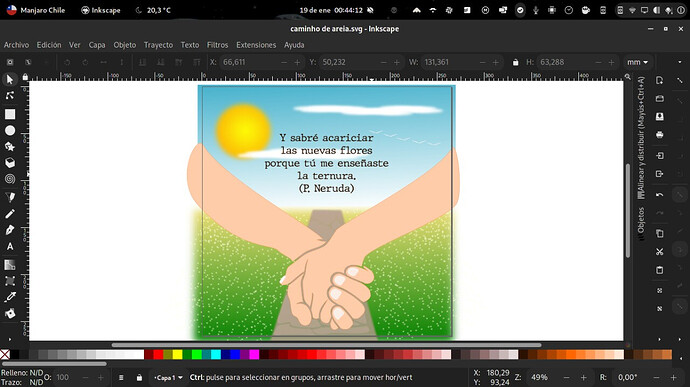This screenshot has width=690, height=387.
Task: Open the mm units dropdown
Action: point(637,63)
